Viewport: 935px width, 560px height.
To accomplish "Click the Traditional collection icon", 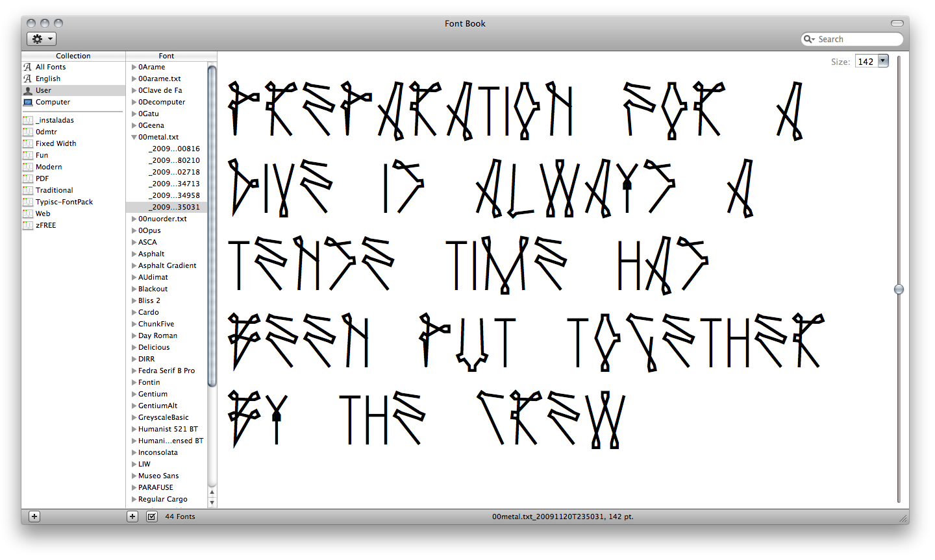I will point(27,190).
